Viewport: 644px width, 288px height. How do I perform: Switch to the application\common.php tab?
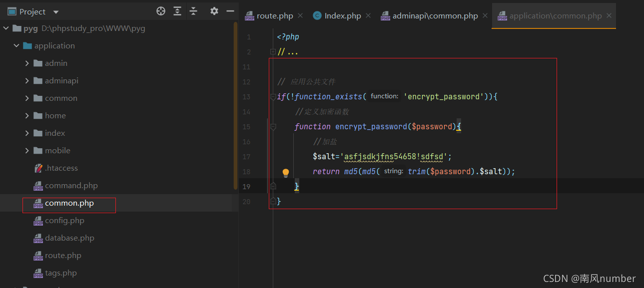[x=554, y=15]
